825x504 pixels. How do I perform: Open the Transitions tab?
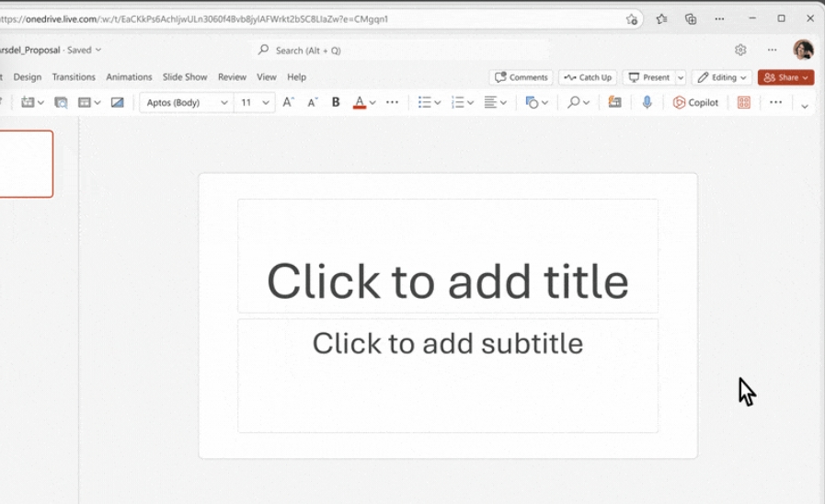(x=74, y=77)
